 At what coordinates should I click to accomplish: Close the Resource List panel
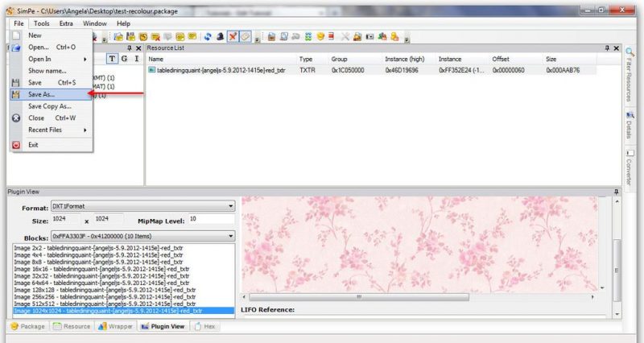coord(617,48)
